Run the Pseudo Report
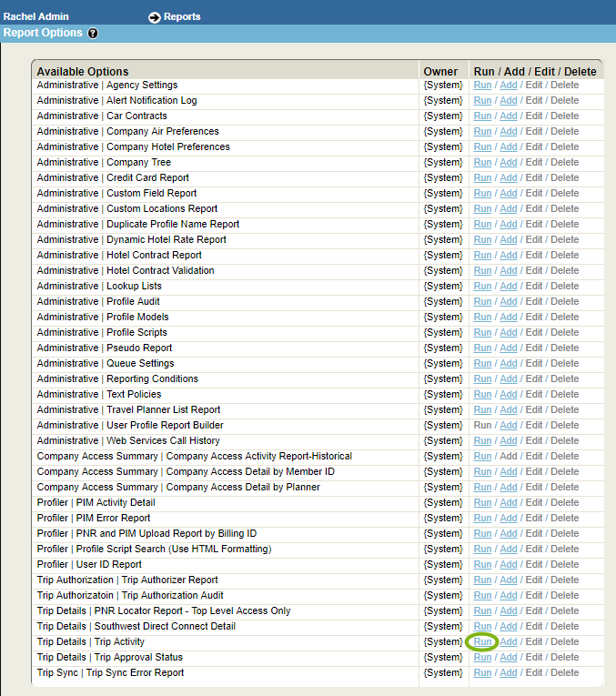The height and width of the screenshot is (696, 616). click(x=482, y=348)
